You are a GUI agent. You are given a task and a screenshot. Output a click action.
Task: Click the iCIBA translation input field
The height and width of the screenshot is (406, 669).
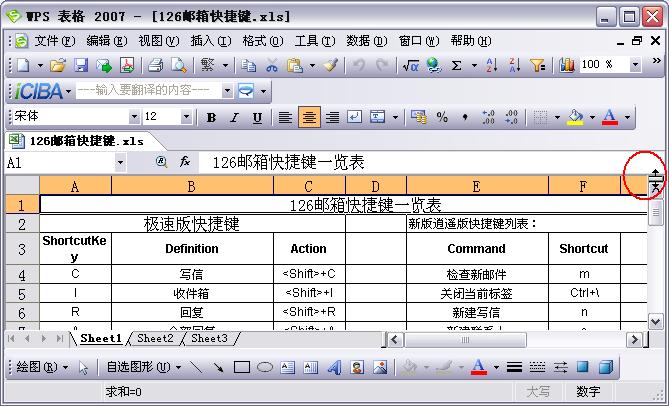148,90
